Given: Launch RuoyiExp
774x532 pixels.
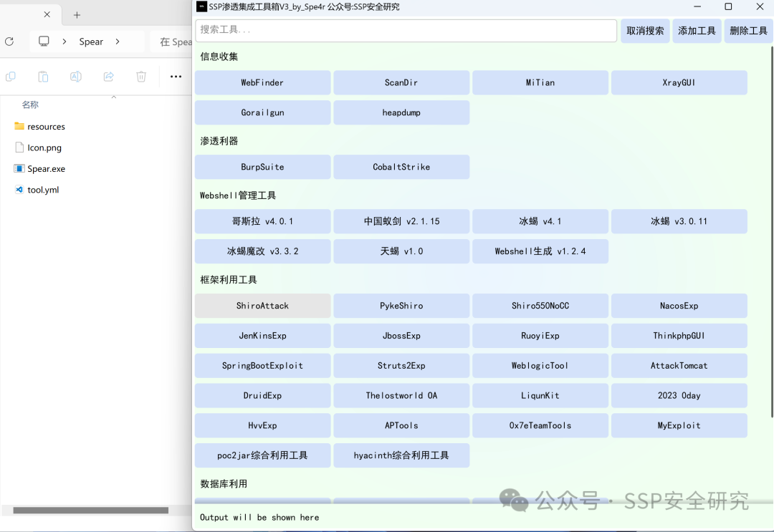Looking at the screenshot, I should point(540,336).
